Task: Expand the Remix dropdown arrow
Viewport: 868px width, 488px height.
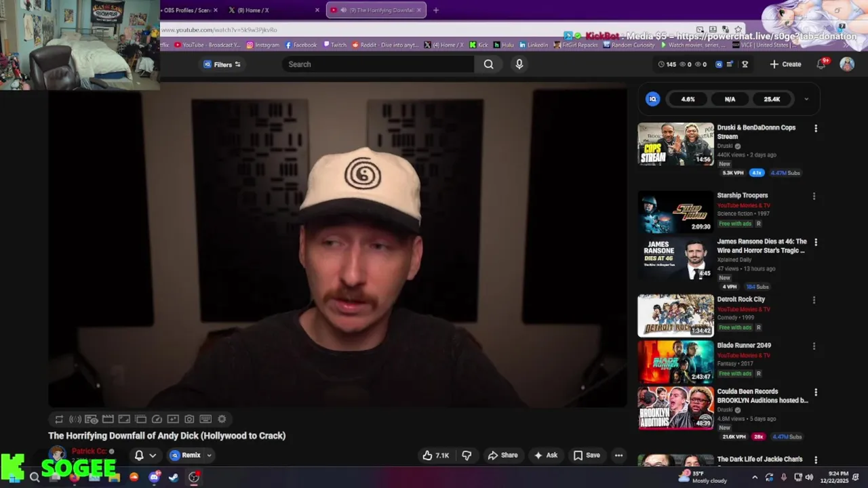Action: (x=209, y=455)
